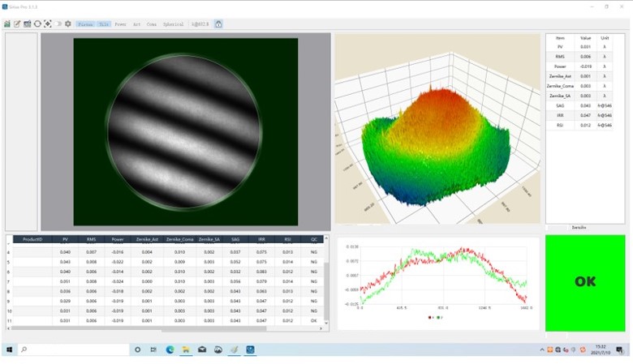Image resolution: width=633 pixels, height=364 pixels.
Task: Toggle the Tilt removal button
Action: [x=104, y=24]
